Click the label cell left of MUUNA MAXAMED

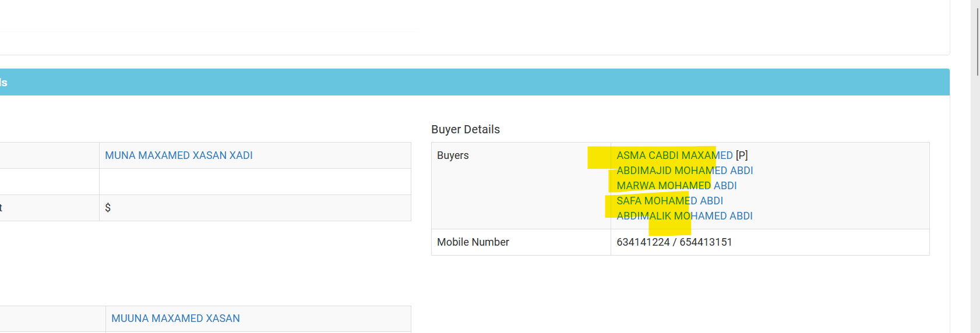[52, 319]
